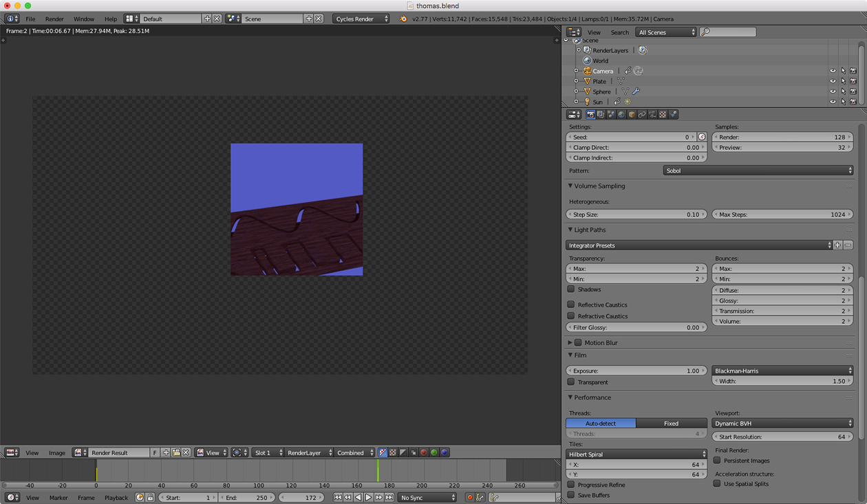Open the Cycles Render engine dropdown
The width and height of the screenshot is (867, 504).
click(361, 19)
